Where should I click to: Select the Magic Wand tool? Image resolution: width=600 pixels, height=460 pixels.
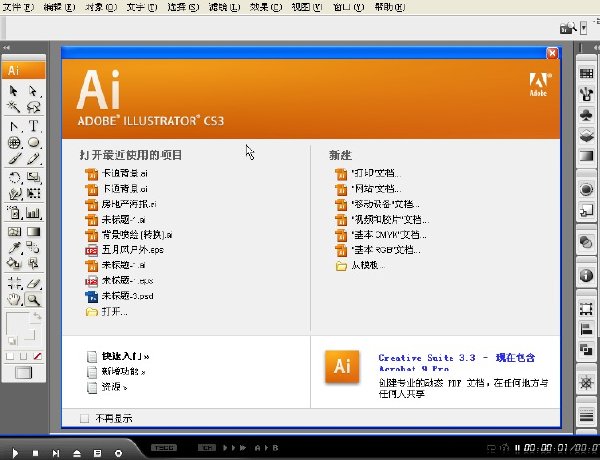[x=14, y=107]
